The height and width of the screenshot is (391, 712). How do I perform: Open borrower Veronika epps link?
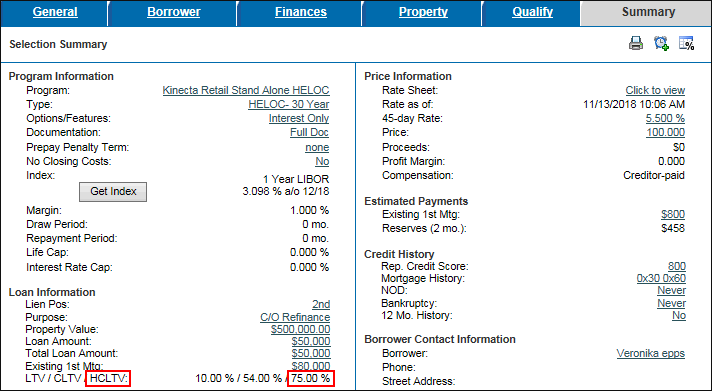651,353
